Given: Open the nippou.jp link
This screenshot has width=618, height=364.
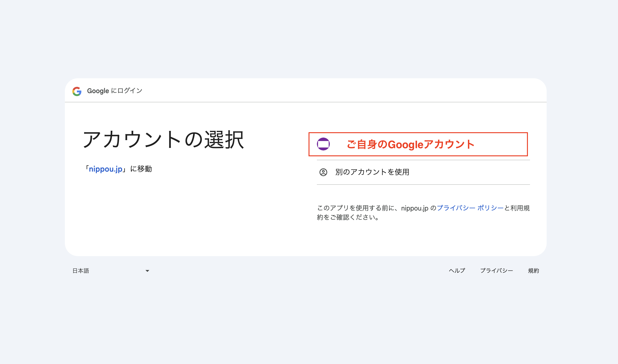Looking at the screenshot, I should point(105,169).
